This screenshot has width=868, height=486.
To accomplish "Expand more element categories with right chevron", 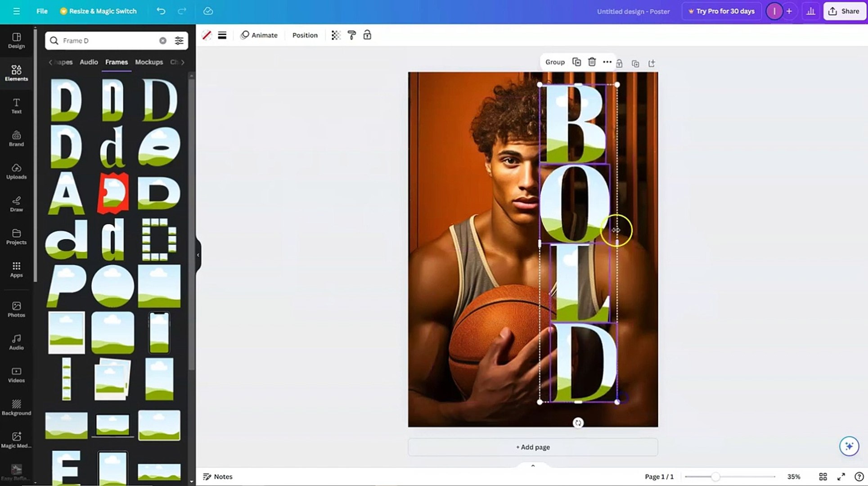I will 184,62.
